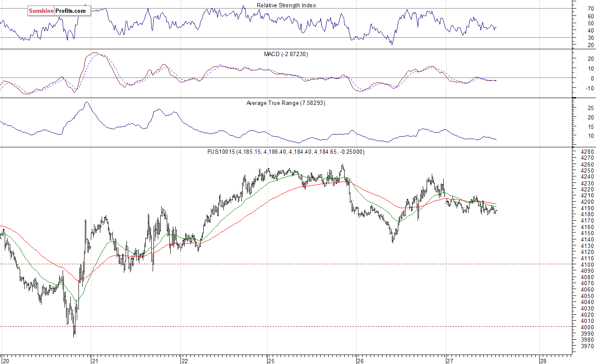
Task: Click RSI axis value 30
Action: 590,38
